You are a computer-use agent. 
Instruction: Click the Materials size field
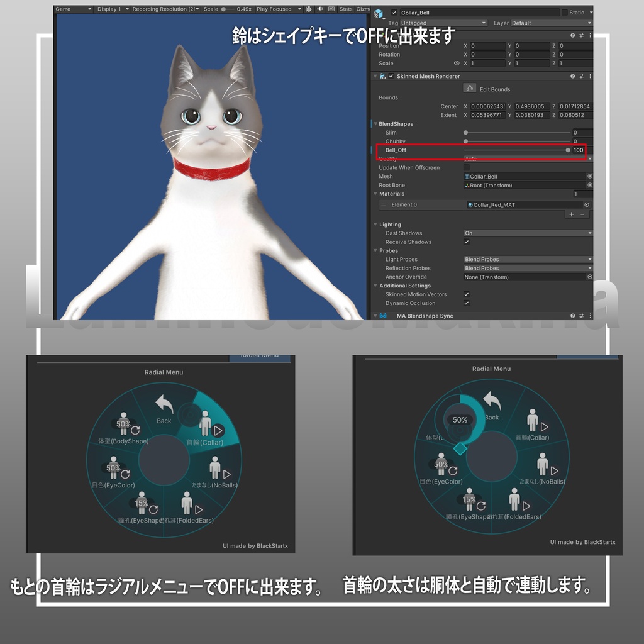[x=583, y=194]
